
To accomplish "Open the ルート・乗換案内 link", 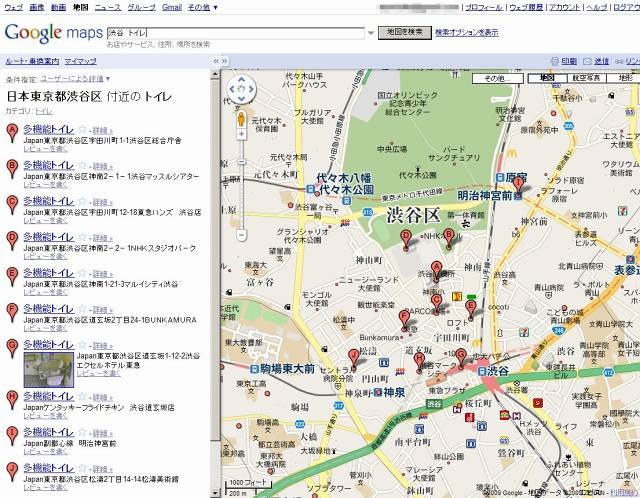I will coord(32,61).
